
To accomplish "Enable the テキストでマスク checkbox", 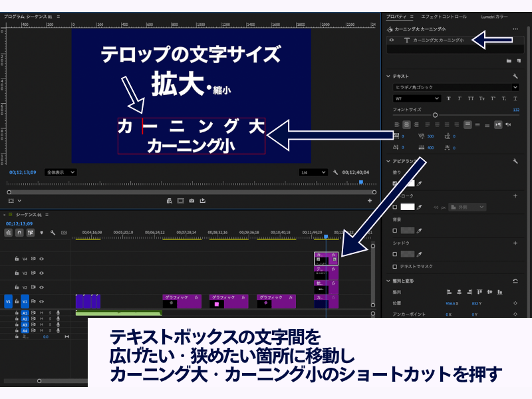I will pyautogui.click(x=395, y=266).
